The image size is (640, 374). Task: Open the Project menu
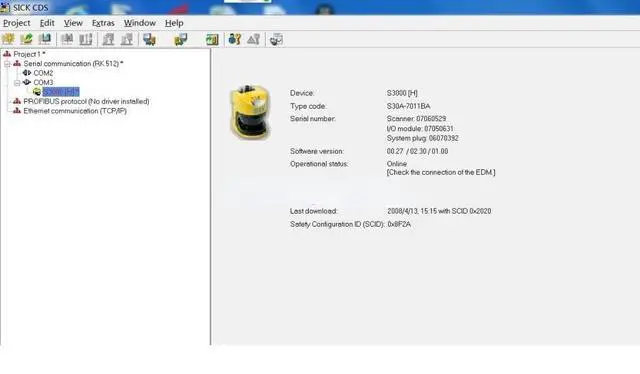17,23
